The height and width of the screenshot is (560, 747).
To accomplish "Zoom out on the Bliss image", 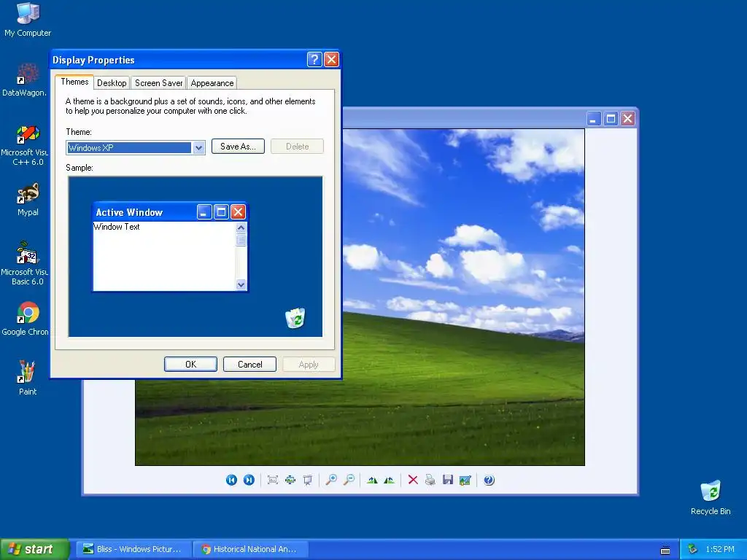I will click(x=349, y=480).
